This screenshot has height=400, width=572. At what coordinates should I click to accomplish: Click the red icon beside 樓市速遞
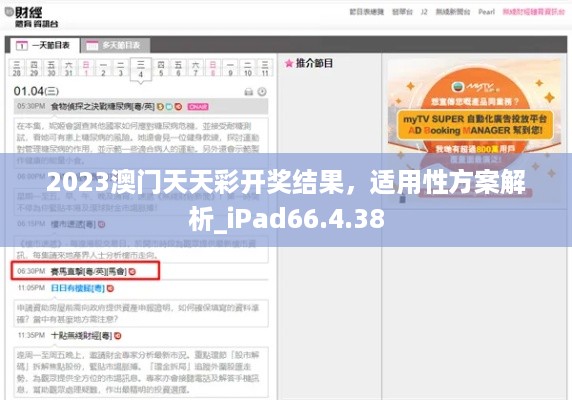[x=102, y=224]
